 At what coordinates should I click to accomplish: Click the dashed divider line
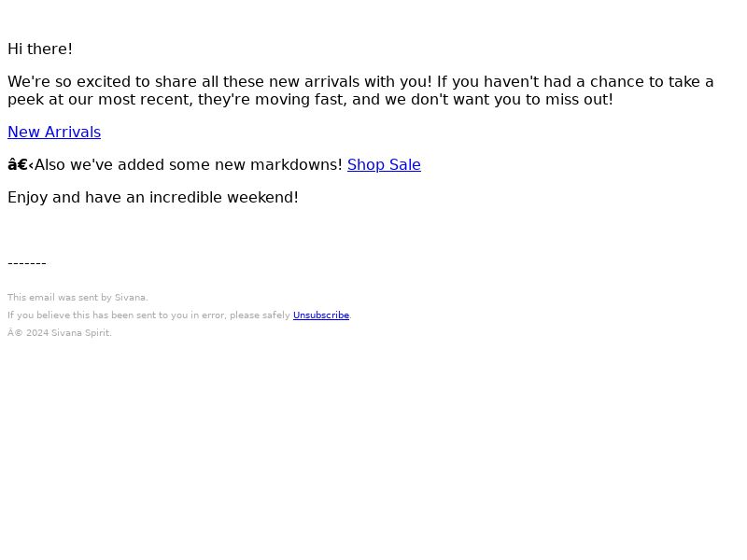tap(27, 263)
